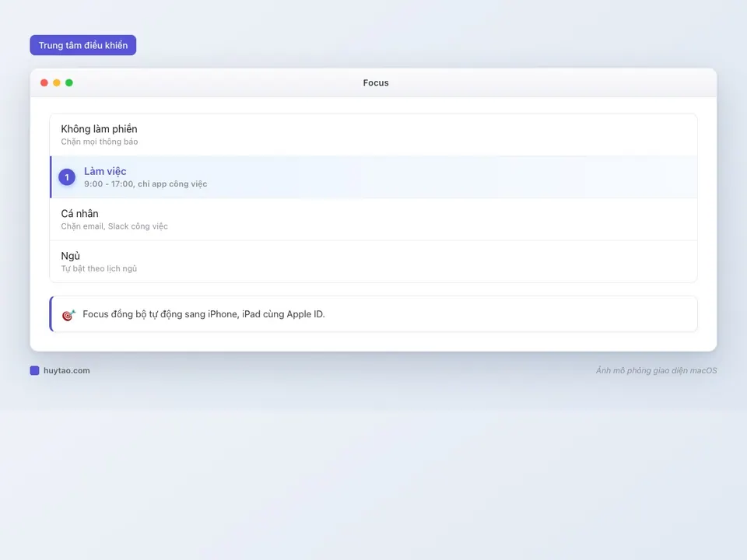The image size is (747, 560).
Task: Click the text 'Chặn mọi thông báo'
Action: point(100,142)
